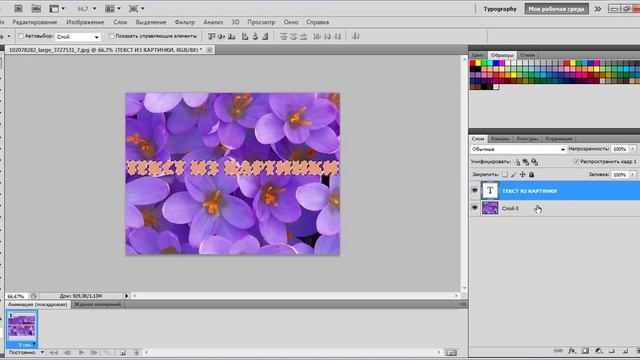Open the Выделение menu
This screenshot has height=360, width=640.
pyautogui.click(x=151, y=22)
